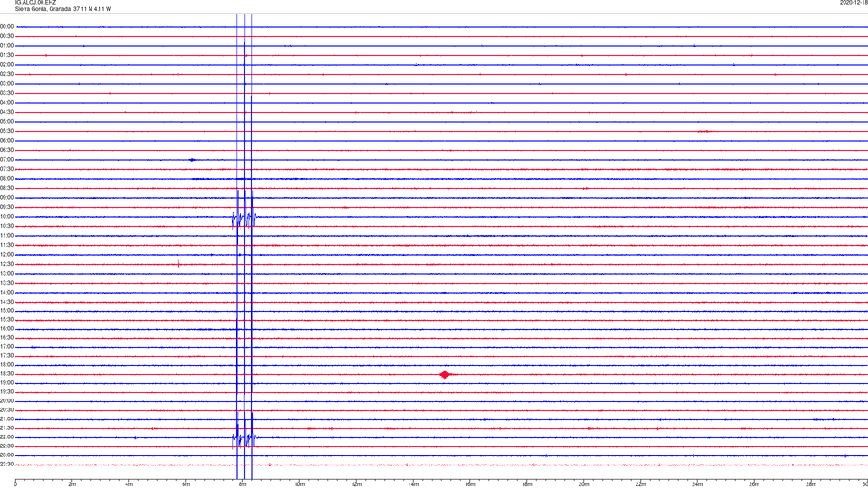This screenshot has height=488, width=868.
Task: Click the blue calibration burst on 10:00 trace
Action: pyautogui.click(x=244, y=218)
